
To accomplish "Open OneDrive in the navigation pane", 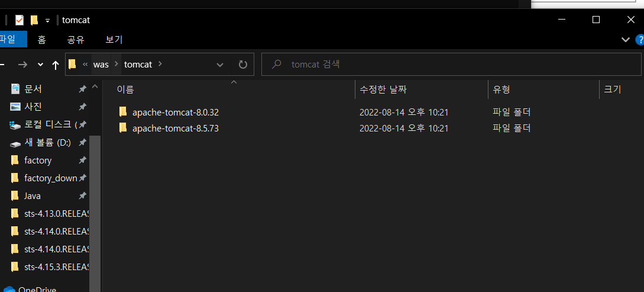I will (x=37, y=289).
